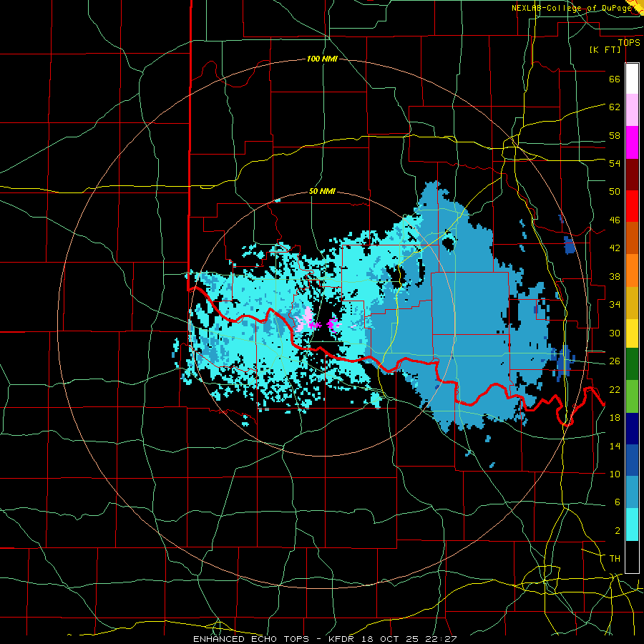Click the 2 legend value label

coord(618,531)
